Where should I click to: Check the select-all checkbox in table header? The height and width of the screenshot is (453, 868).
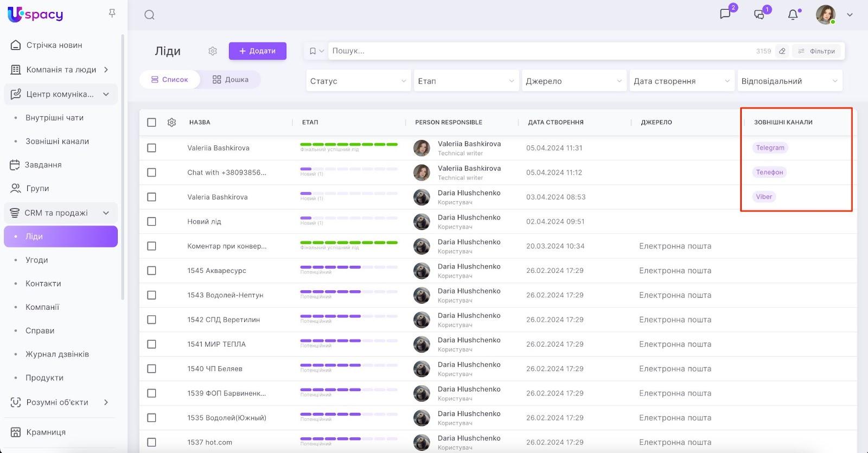152,123
